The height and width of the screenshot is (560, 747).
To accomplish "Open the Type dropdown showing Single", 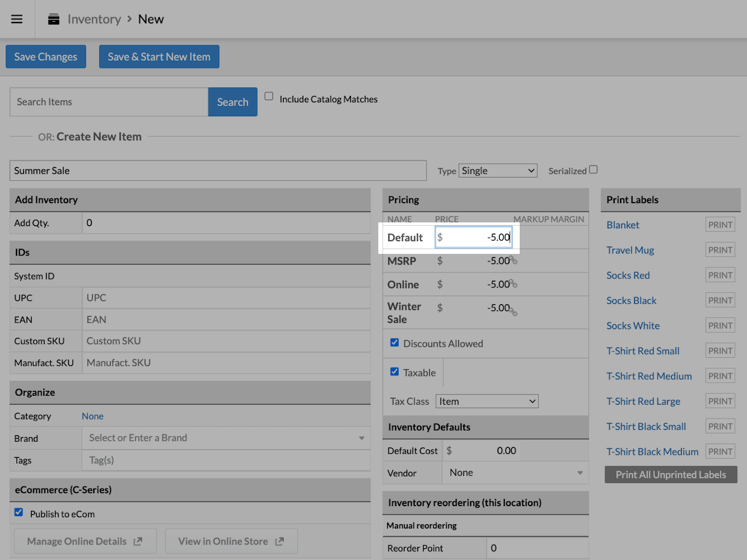I will point(498,171).
